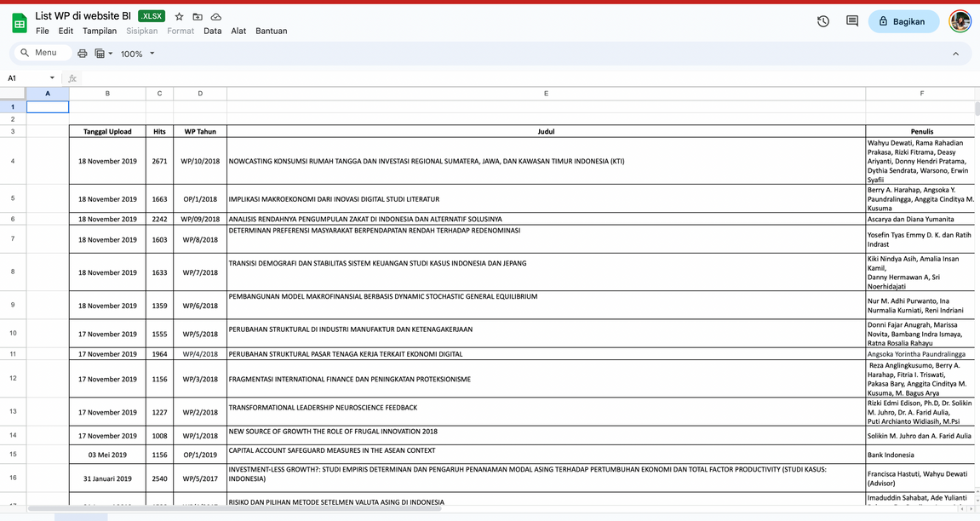
Task: Click the .XLSX file format badge
Action: pyautogui.click(x=152, y=16)
